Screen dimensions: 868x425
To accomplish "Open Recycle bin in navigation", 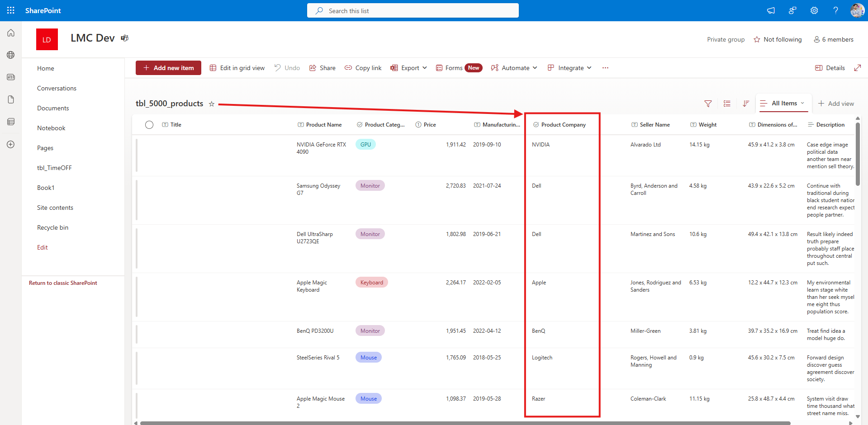I will click(x=53, y=227).
